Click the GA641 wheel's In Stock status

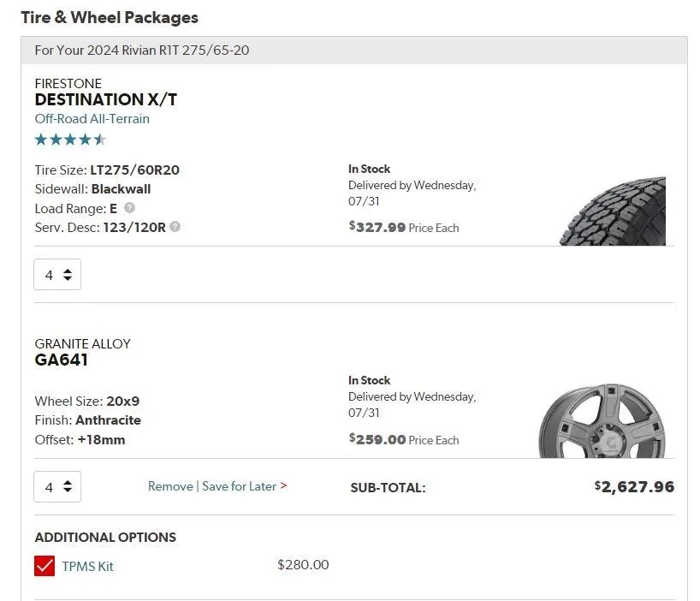(x=369, y=380)
